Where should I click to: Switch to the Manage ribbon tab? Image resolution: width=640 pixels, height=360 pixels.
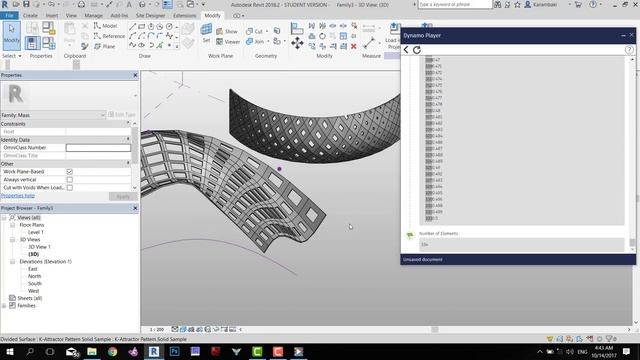pyautogui.click(x=93, y=16)
